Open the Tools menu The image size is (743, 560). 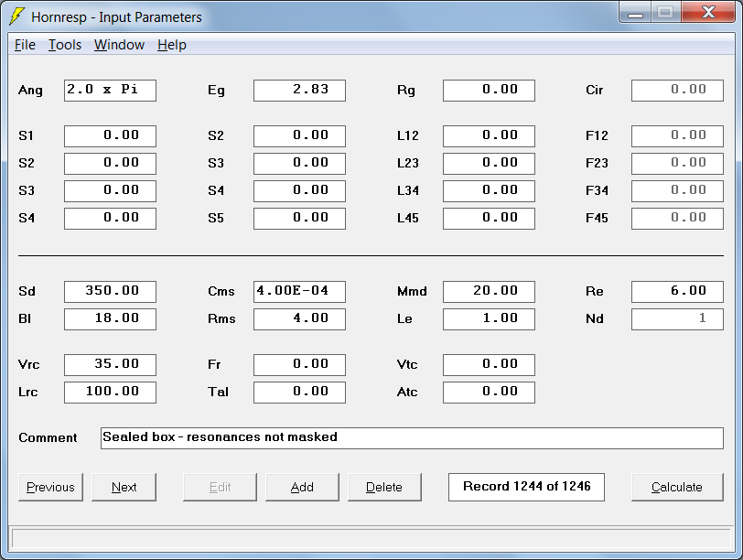pyautogui.click(x=65, y=45)
